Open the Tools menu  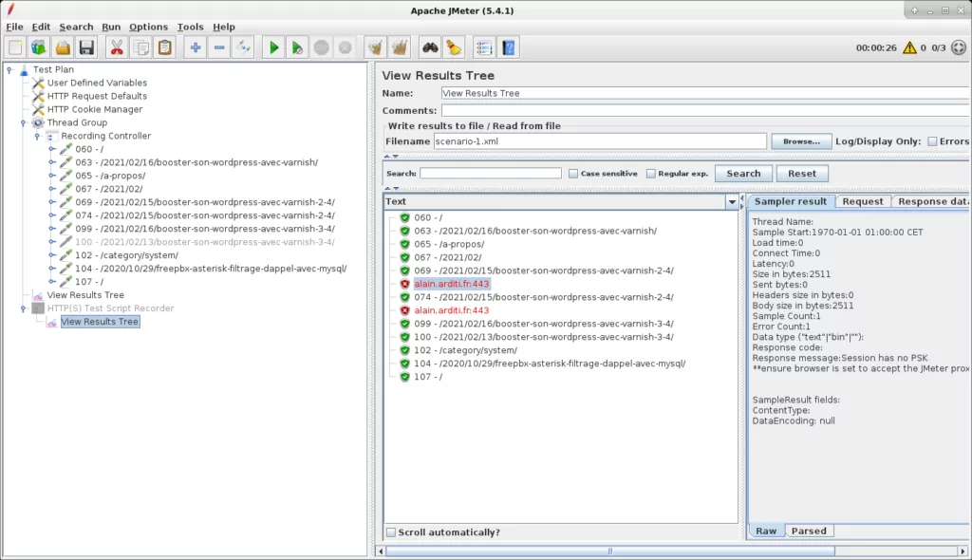tap(190, 27)
